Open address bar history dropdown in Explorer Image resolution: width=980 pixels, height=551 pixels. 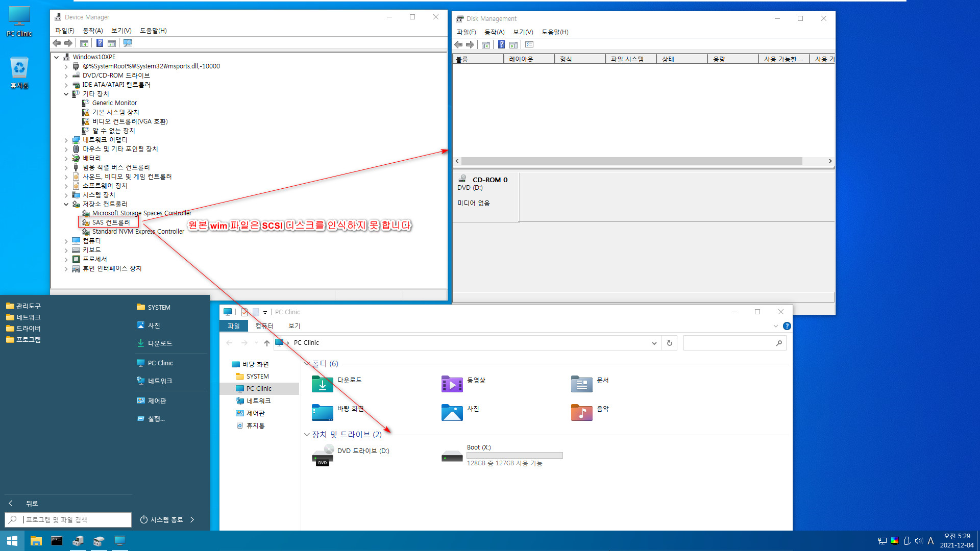pos(654,343)
